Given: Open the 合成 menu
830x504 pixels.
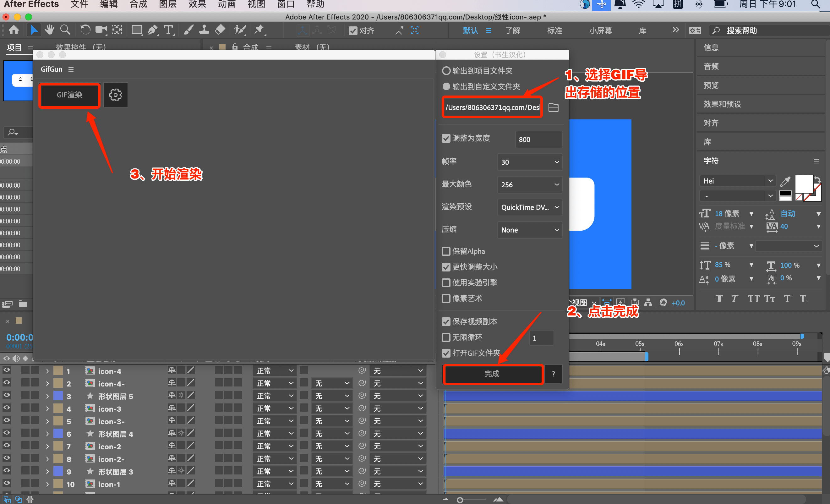Looking at the screenshot, I should coord(138,4).
